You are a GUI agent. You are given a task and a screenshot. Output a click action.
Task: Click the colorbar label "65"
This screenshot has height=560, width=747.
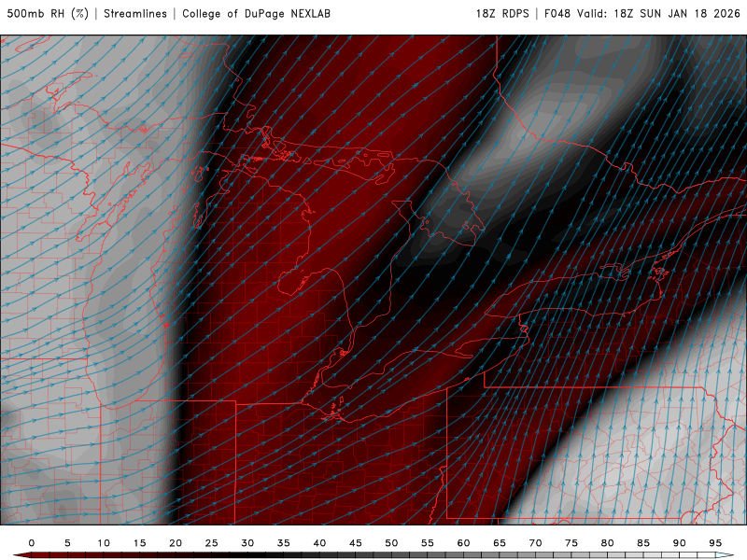(500, 543)
